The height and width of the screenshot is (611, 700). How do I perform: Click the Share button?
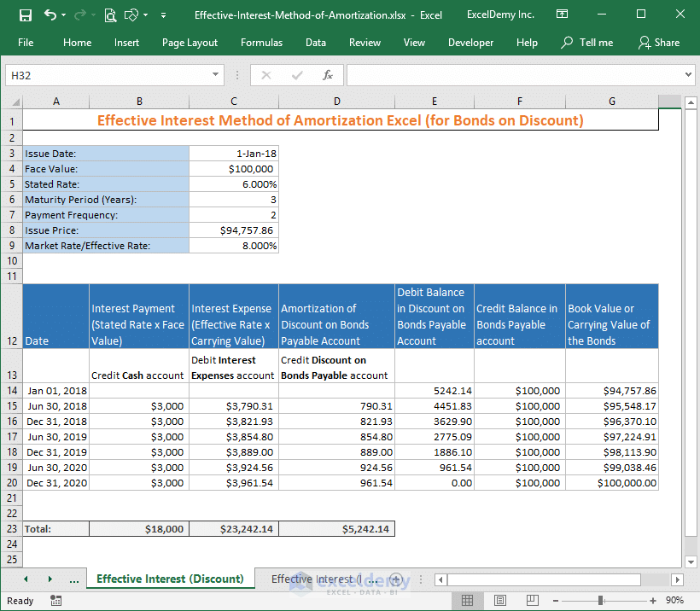click(658, 43)
